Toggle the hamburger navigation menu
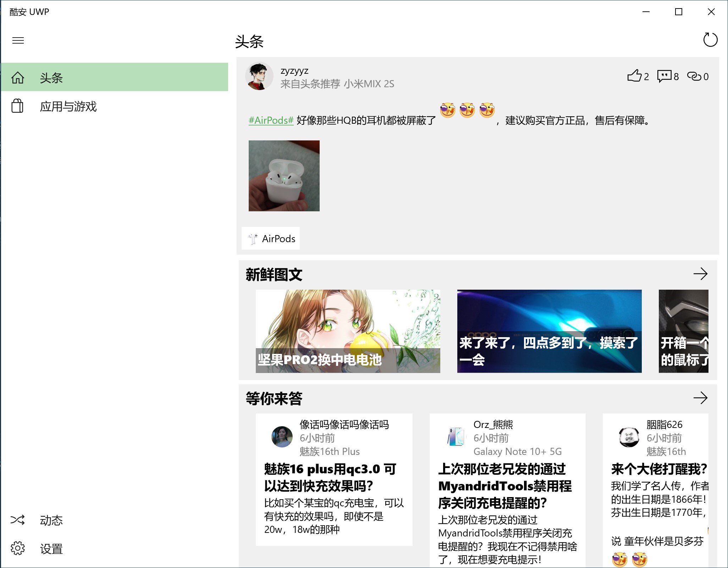 [x=18, y=40]
